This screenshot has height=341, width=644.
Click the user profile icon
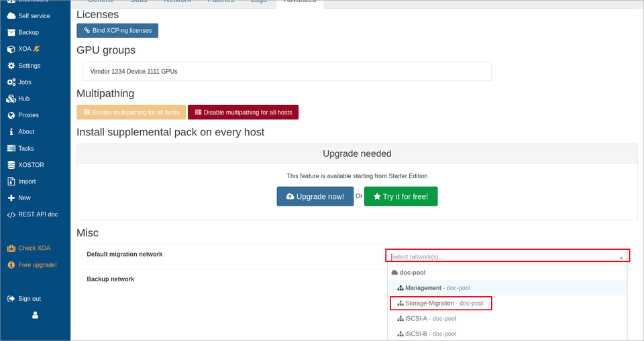pos(36,315)
